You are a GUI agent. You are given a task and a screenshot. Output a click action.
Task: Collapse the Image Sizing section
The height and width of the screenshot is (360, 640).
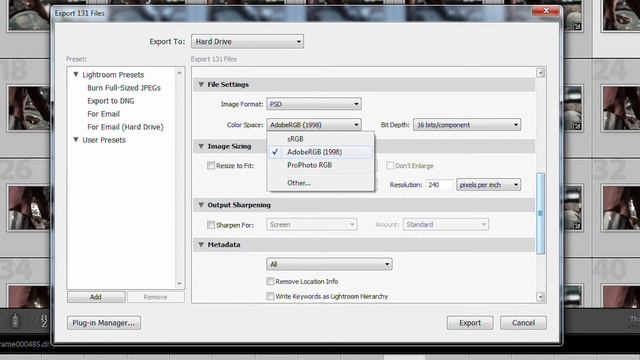201,146
